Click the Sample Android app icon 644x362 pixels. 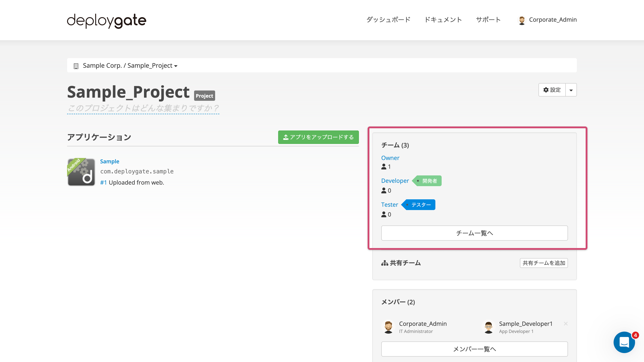coord(81,172)
